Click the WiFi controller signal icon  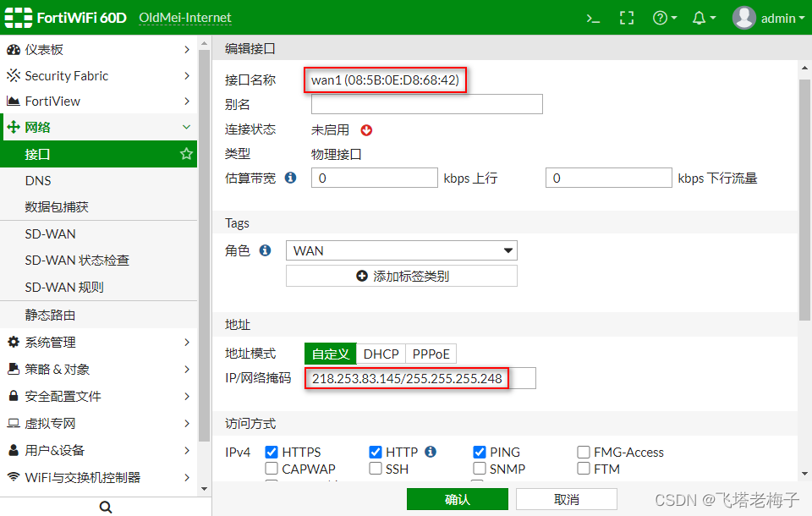[x=14, y=476]
